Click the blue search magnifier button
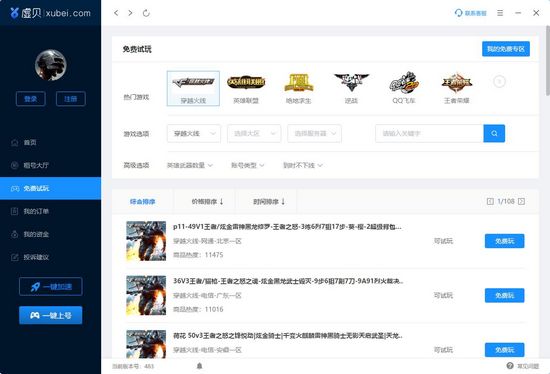 494,133
